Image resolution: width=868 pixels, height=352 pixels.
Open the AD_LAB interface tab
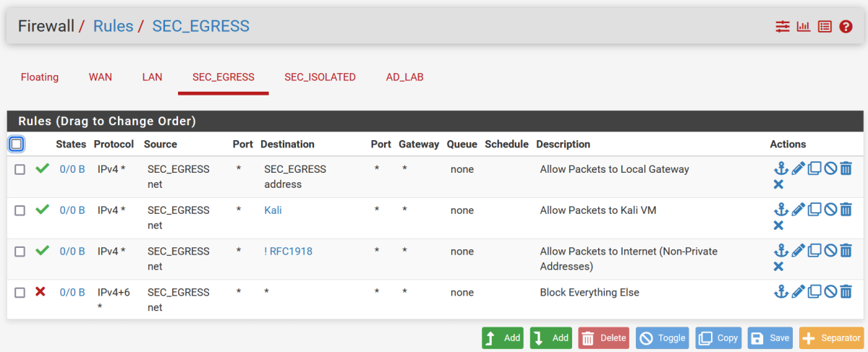point(404,77)
